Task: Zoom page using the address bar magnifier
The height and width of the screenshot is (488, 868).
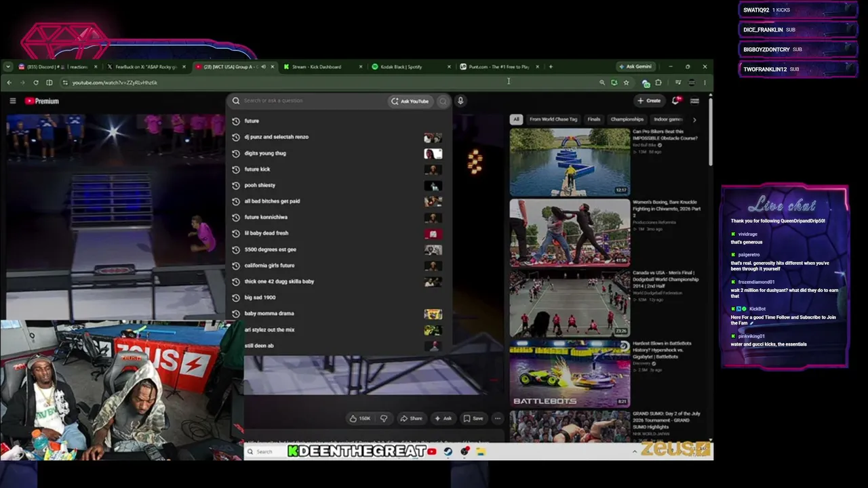Action: coord(601,83)
